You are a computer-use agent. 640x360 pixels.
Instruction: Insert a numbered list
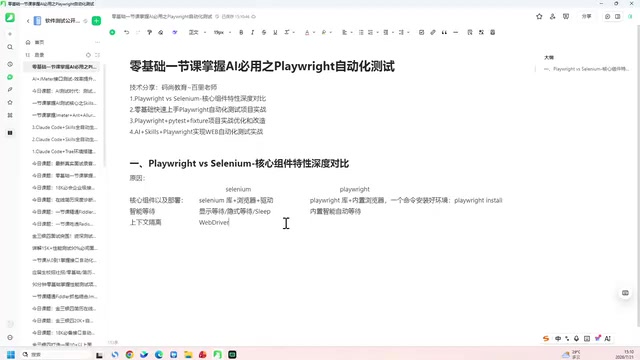click(371, 32)
